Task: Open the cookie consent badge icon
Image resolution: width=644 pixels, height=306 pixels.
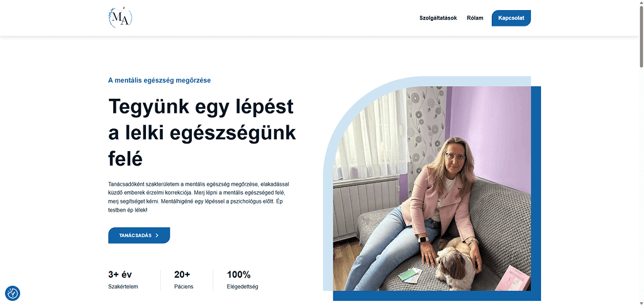Action: [13, 293]
